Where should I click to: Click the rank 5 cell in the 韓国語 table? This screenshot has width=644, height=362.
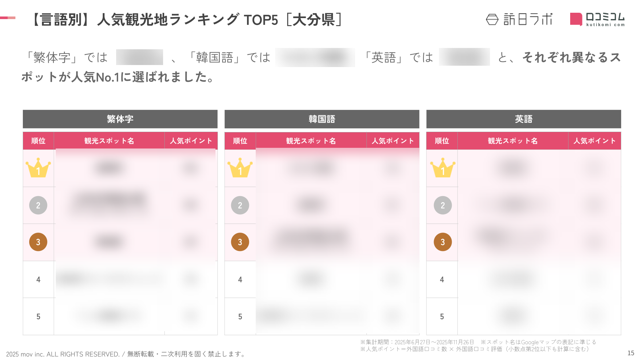pyautogui.click(x=240, y=316)
